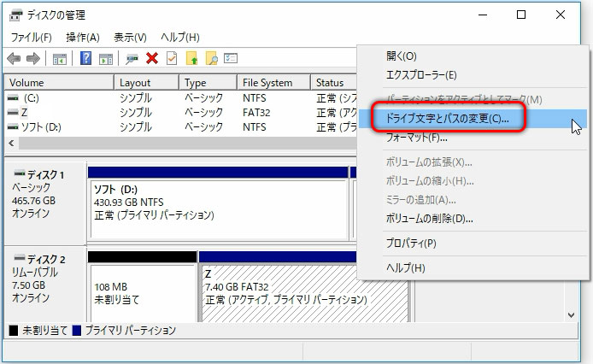This screenshot has height=364, width=593.
Task: Open the ヘルプ(H) menu in menu bar
Action: tap(180, 38)
